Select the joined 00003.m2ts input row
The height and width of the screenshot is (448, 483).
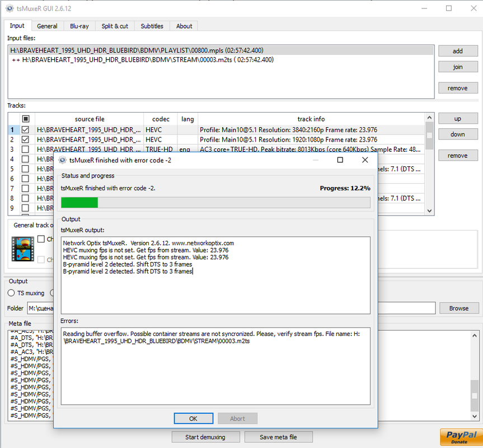point(221,59)
